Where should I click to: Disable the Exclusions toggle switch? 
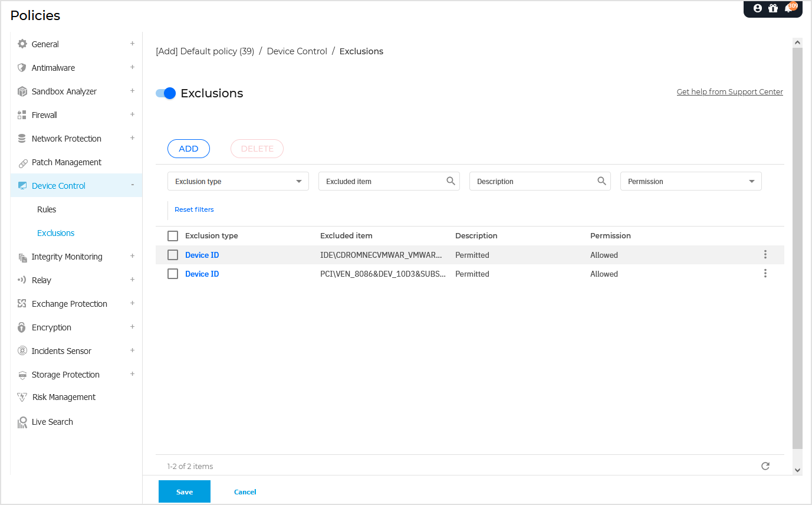[x=165, y=93]
